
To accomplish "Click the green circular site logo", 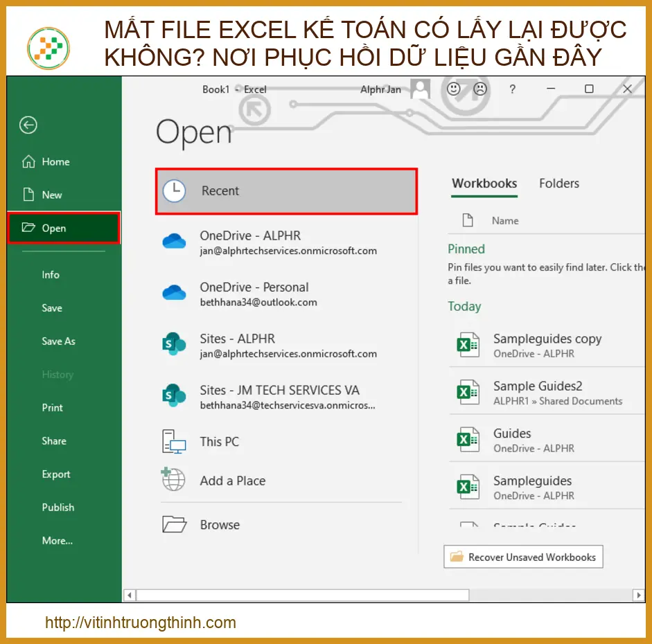I will tap(49, 48).
